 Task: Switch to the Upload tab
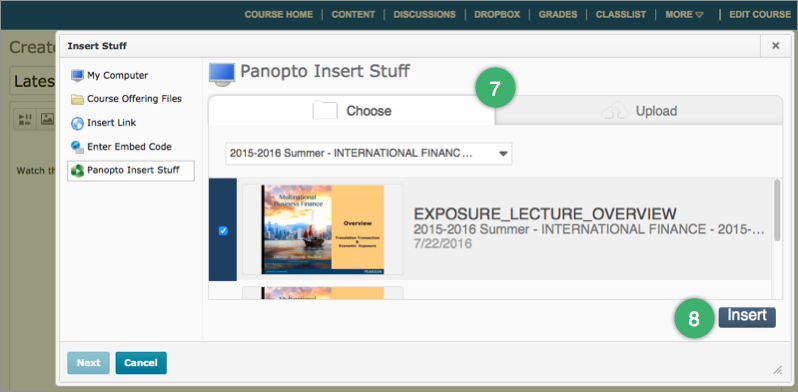639,110
